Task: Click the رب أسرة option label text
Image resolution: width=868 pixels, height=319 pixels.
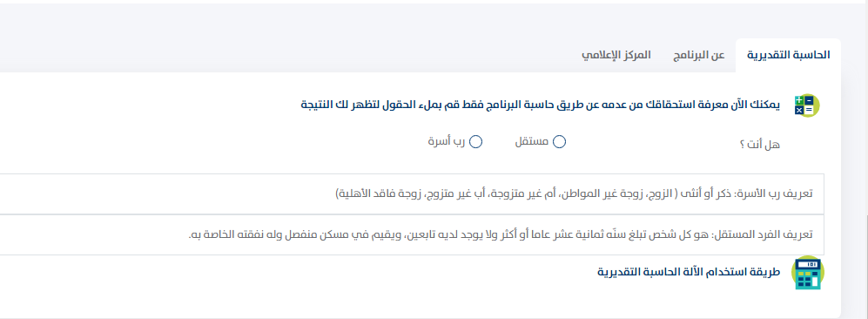Action: coord(446,142)
